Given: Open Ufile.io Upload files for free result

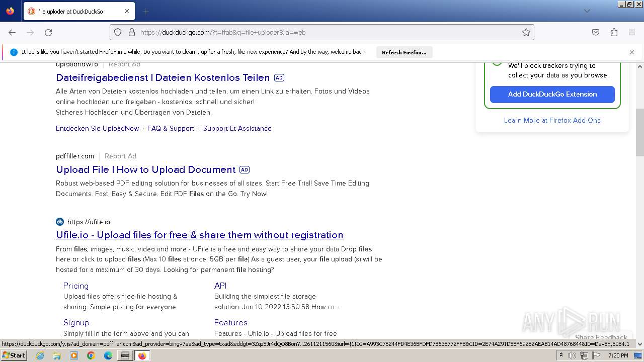Looking at the screenshot, I should tap(200, 235).
